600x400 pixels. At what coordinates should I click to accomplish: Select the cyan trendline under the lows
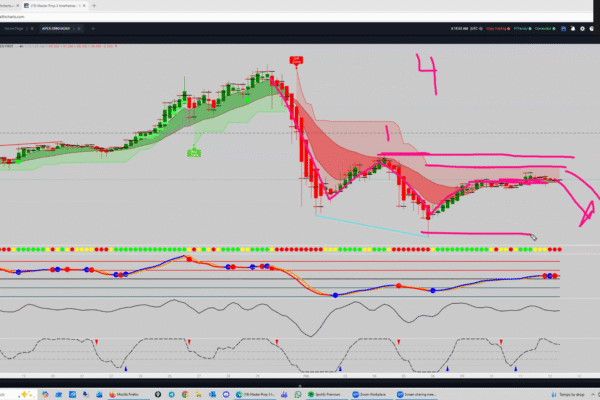pyautogui.click(x=370, y=226)
